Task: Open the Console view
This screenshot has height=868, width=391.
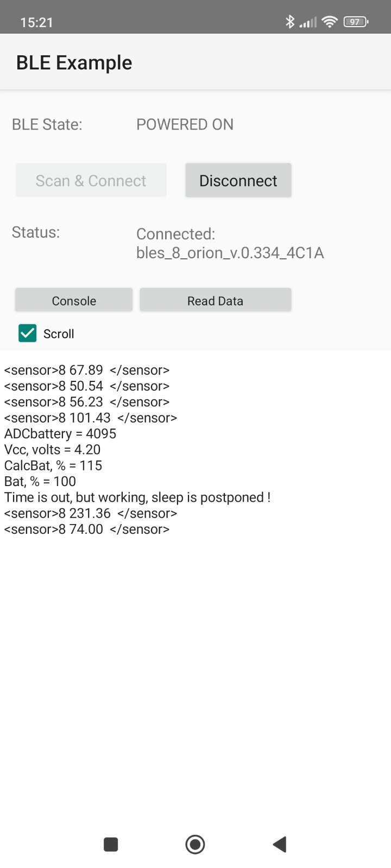Action: [x=74, y=301]
